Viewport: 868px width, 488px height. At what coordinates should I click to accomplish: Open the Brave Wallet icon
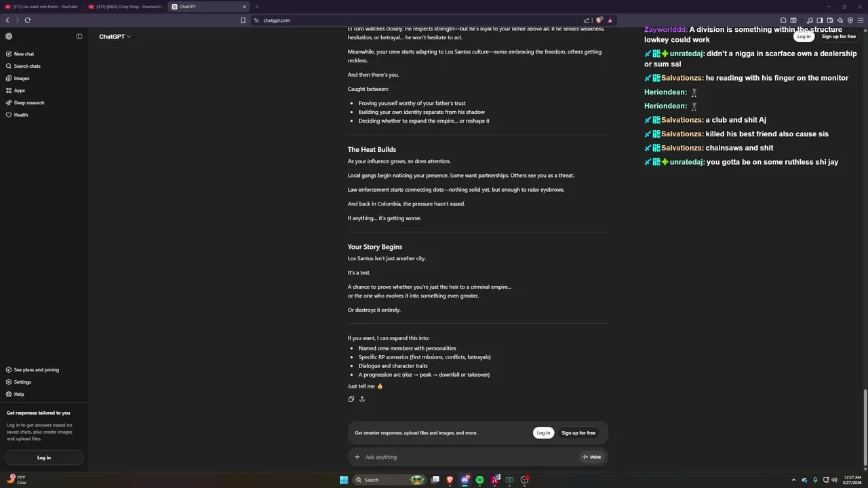click(x=830, y=20)
